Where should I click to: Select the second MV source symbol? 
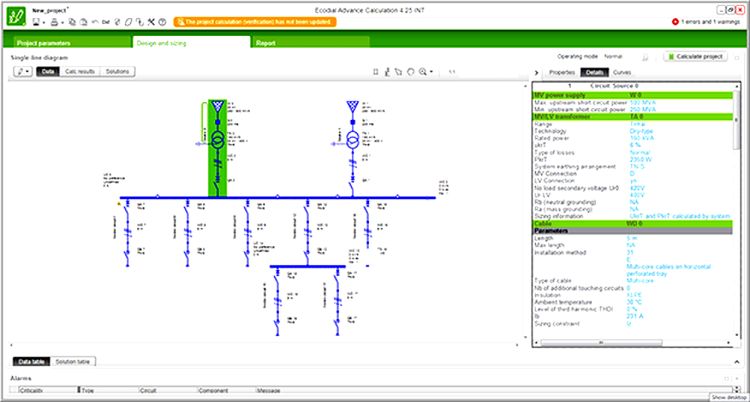point(353,106)
